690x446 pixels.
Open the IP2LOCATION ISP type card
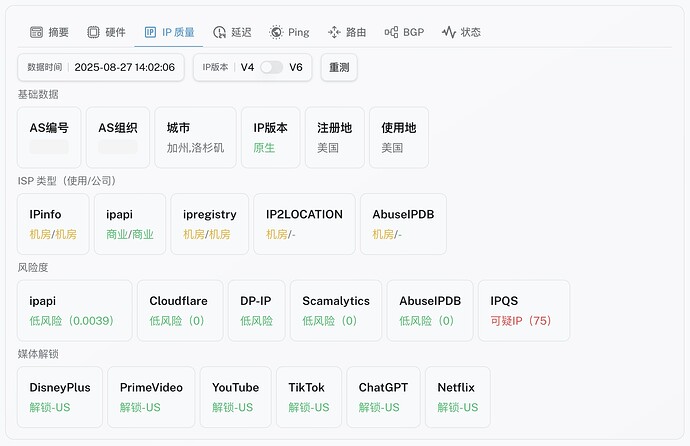[304, 224]
